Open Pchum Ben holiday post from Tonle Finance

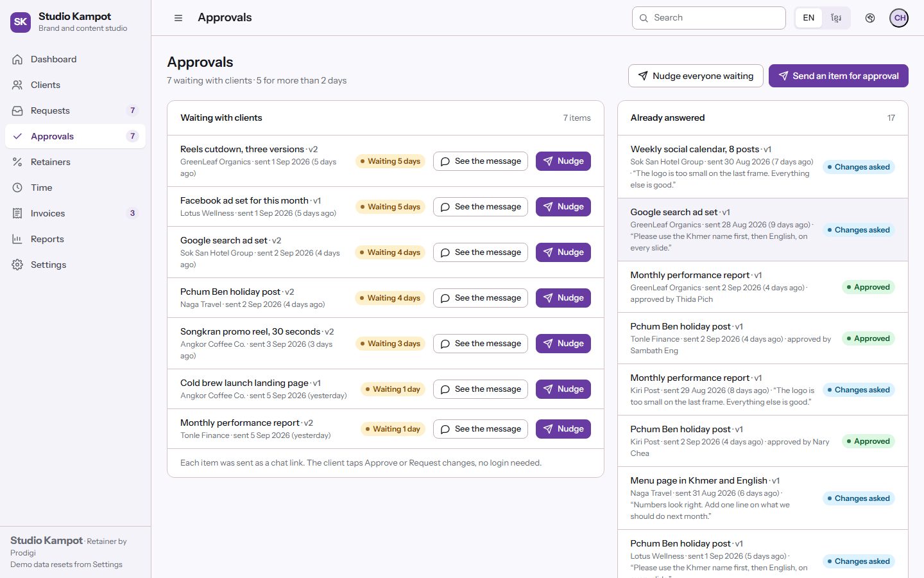pyautogui.click(x=762, y=338)
